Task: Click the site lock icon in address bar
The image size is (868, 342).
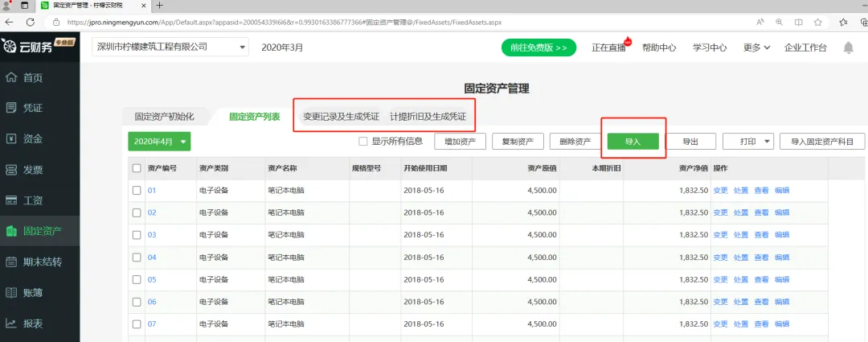Action: coord(56,23)
